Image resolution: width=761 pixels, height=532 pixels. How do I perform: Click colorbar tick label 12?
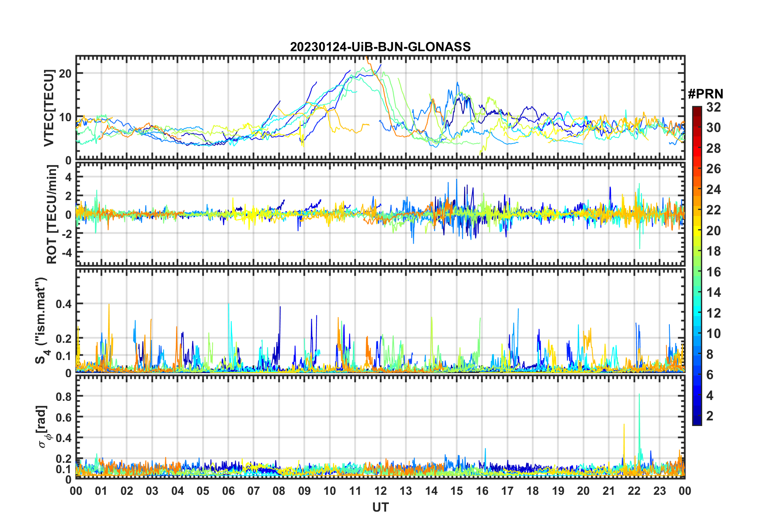tap(713, 313)
